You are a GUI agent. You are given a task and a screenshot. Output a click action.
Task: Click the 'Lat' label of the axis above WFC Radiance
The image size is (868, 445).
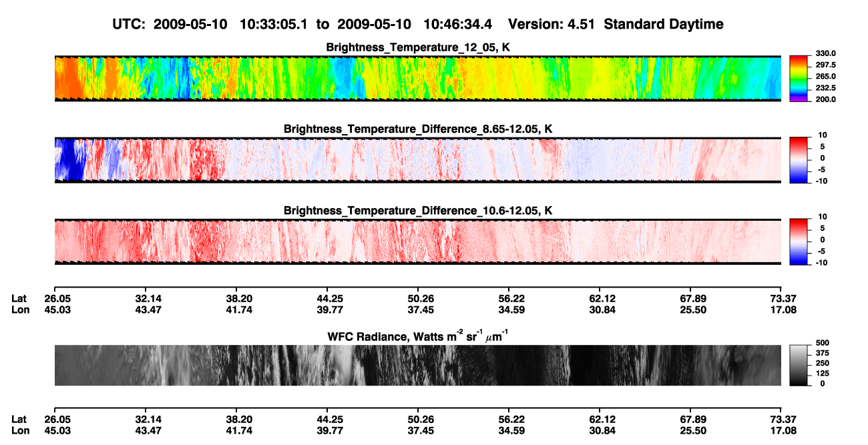pos(19,298)
